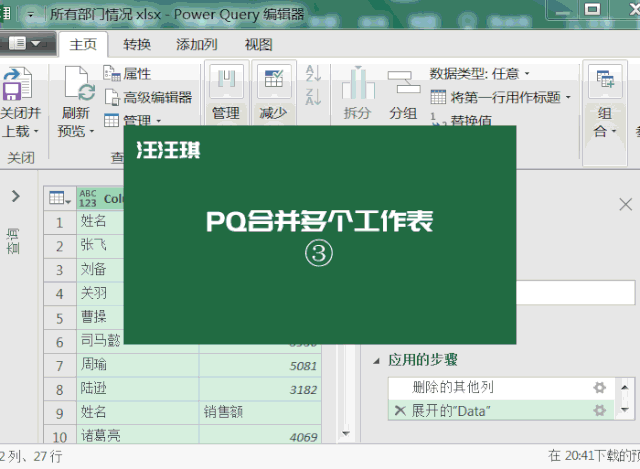Select cell 刘备 in row 3

pyautogui.click(x=100, y=270)
